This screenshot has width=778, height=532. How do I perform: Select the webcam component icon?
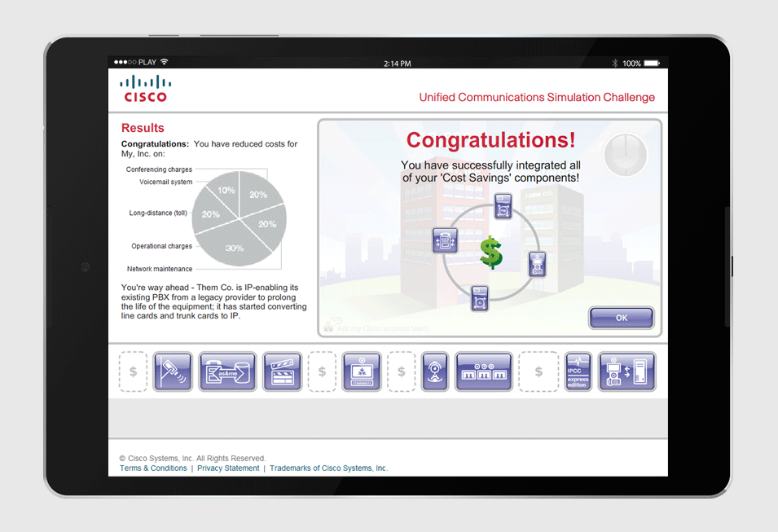[435, 372]
